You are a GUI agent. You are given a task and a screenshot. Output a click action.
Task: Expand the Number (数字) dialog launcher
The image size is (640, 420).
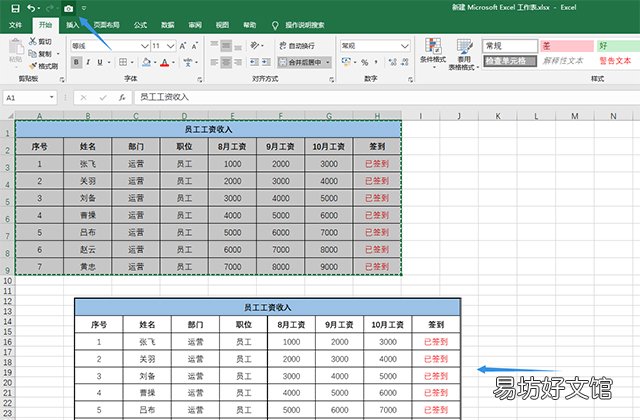pyautogui.click(x=410, y=80)
